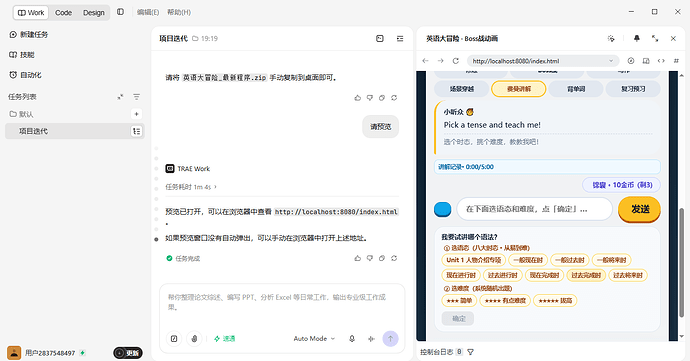Switch to the Work mode tab

click(31, 12)
